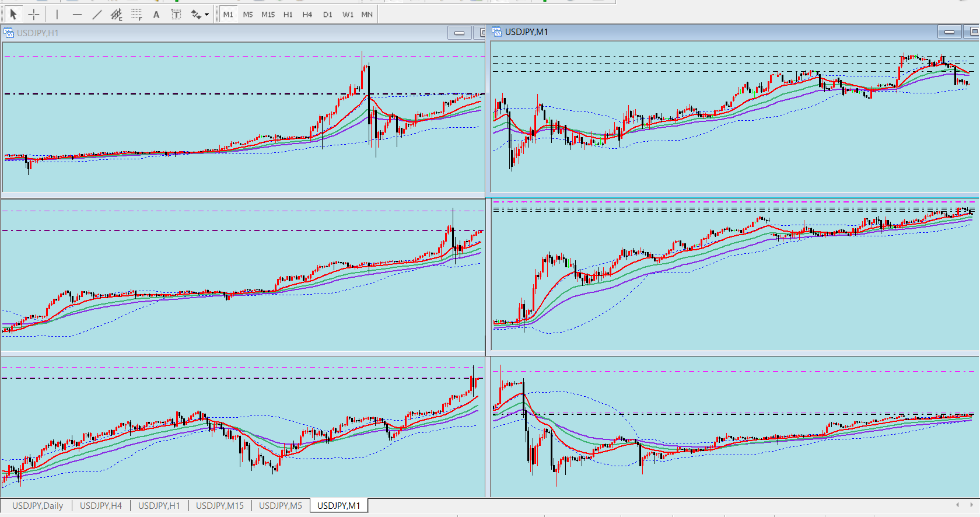Open the USDJPY,H4 chart tab
The image size is (980, 517).
coord(101,506)
